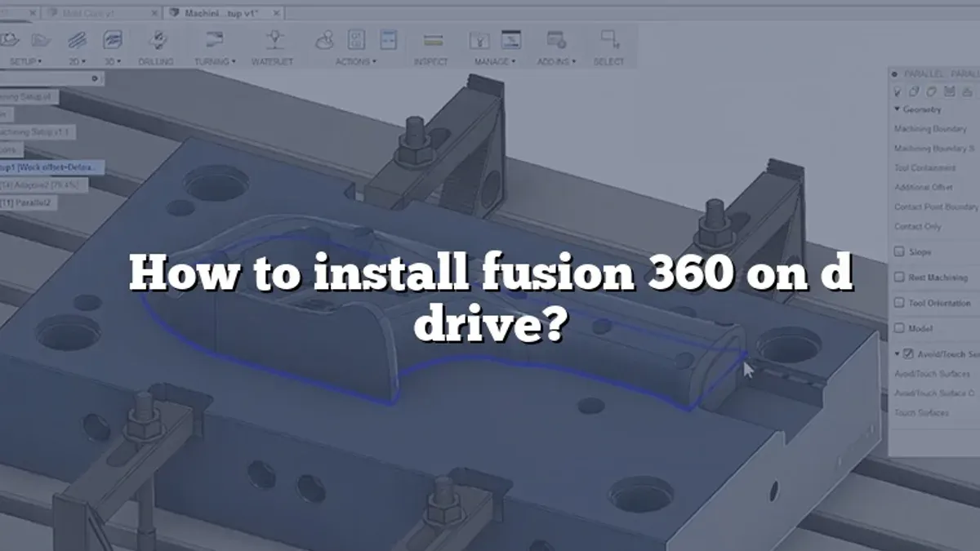Open the TURNING dropdown menu
Image resolution: width=980 pixels, height=551 pixels.
[215, 62]
